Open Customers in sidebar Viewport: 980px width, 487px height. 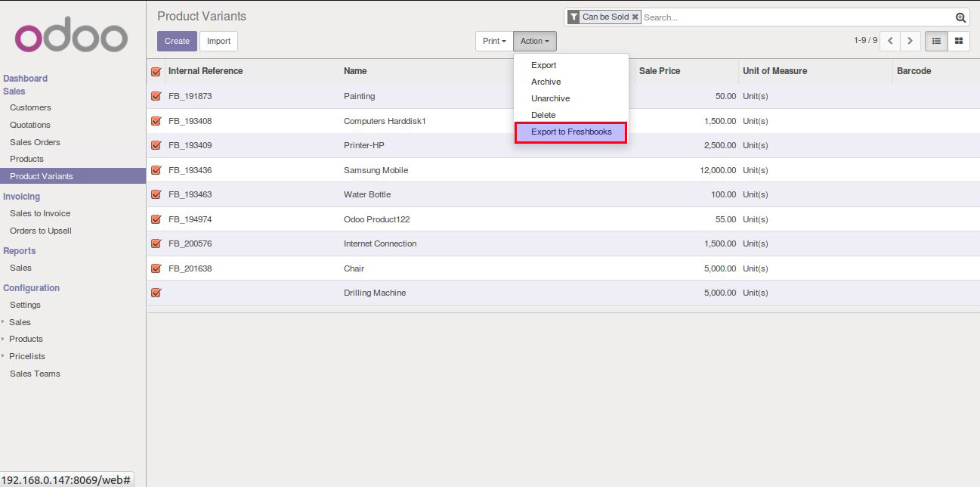30,107
